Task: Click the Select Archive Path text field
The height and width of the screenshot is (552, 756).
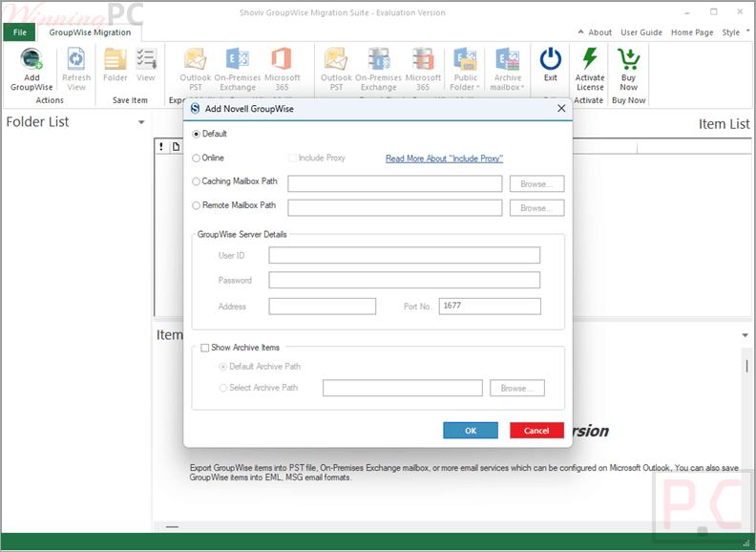Action: tap(403, 388)
